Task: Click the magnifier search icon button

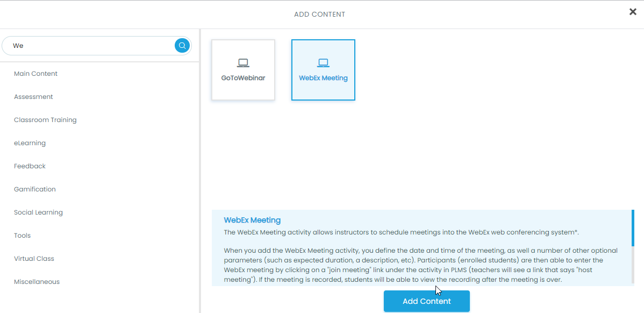Action: 182,46
